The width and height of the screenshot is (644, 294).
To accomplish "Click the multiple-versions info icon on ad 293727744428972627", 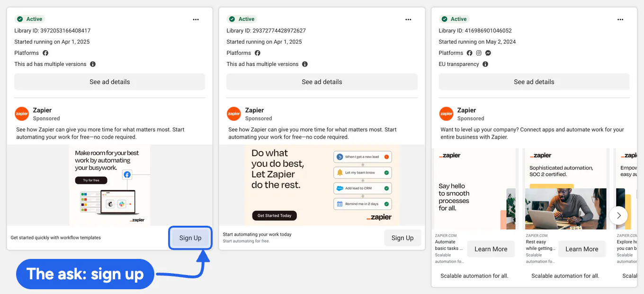I will click(305, 64).
